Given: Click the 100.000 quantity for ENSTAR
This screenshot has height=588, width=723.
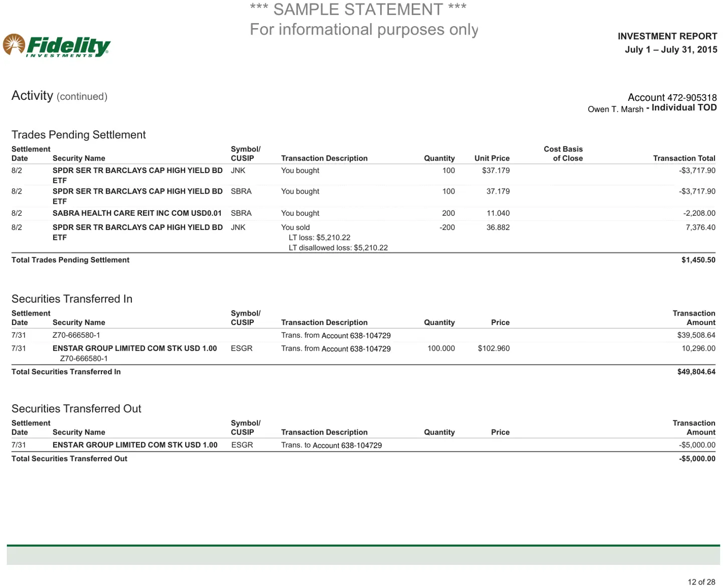Looking at the screenshot, I should [x=441, y=348].
